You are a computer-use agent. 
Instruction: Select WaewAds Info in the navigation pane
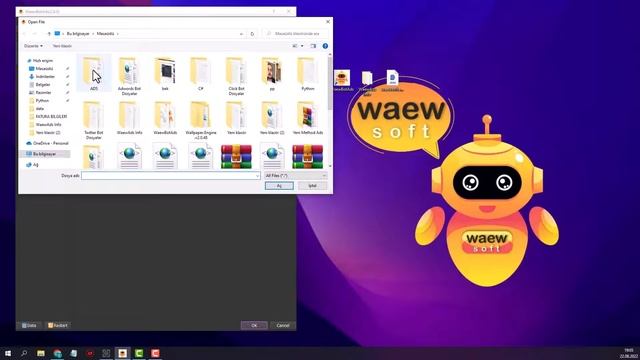(x=45, y=124)
